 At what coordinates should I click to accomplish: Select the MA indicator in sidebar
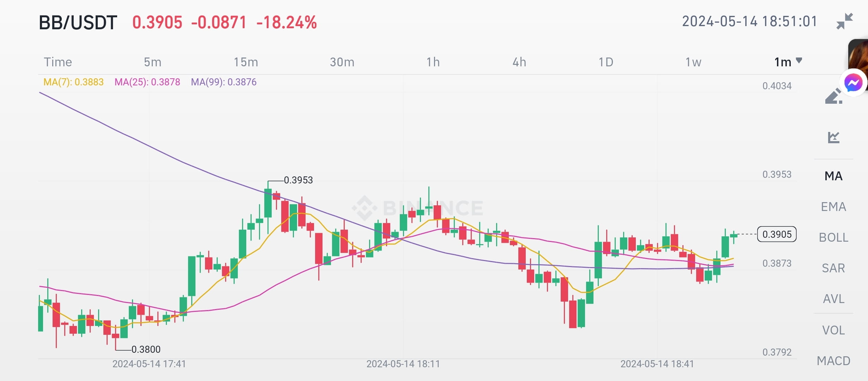(x=834, y=175)
